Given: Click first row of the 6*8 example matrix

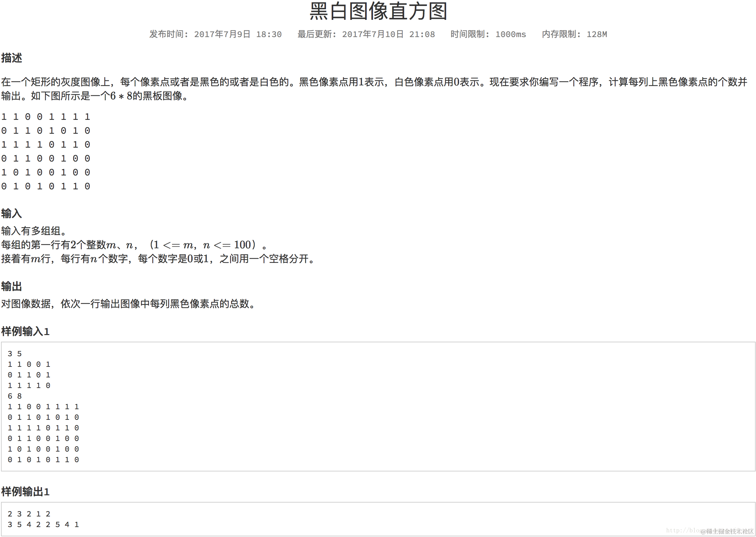Looking at the screenshot, I should pos(46,117).
